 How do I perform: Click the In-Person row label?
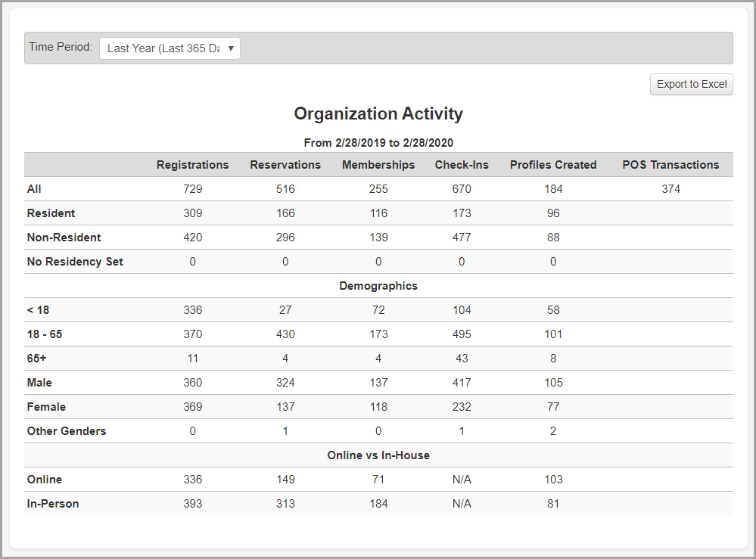(53, 504)
